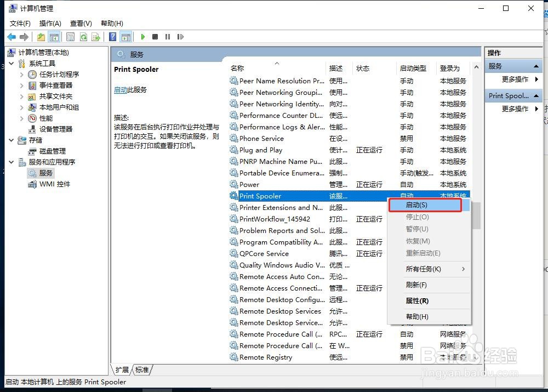This screenshot has height=392, width=548.
Task: Toggle the Show/Hide console tree icon
Action: point(54,37)
